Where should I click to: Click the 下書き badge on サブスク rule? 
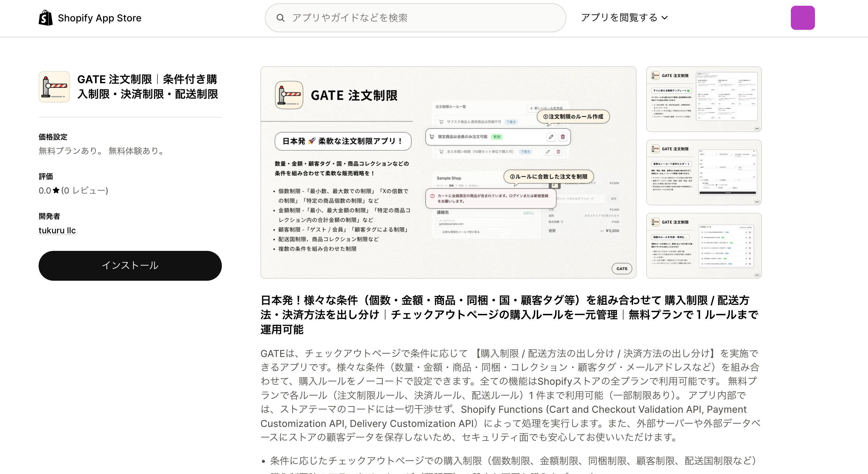point(511,122)
